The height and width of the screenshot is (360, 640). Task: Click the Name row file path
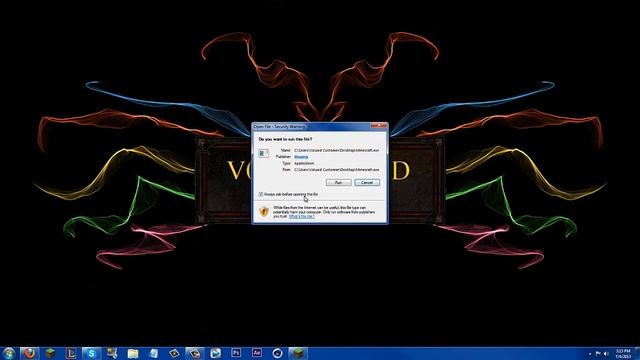pos(336,150)
